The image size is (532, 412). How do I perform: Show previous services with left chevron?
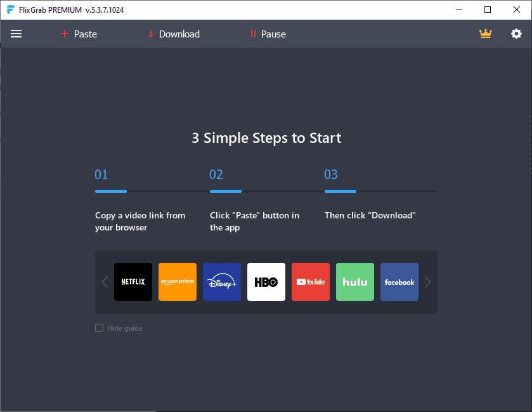pyautogui.click(x=105, y=282)
